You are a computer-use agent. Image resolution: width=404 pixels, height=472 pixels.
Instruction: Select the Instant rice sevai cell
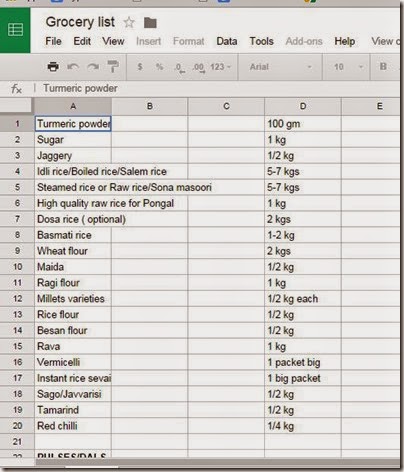tap(73, 378)
